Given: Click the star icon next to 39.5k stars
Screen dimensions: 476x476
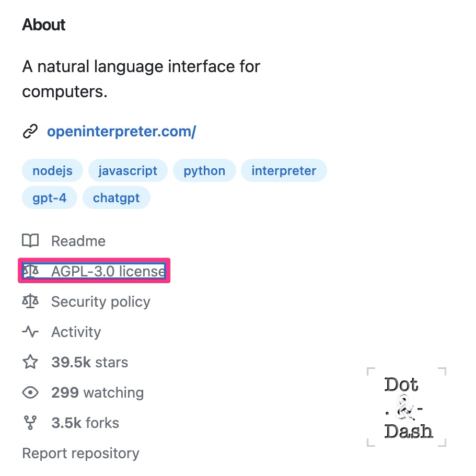Looking at the screenshot, I should [x=30, y=362].
